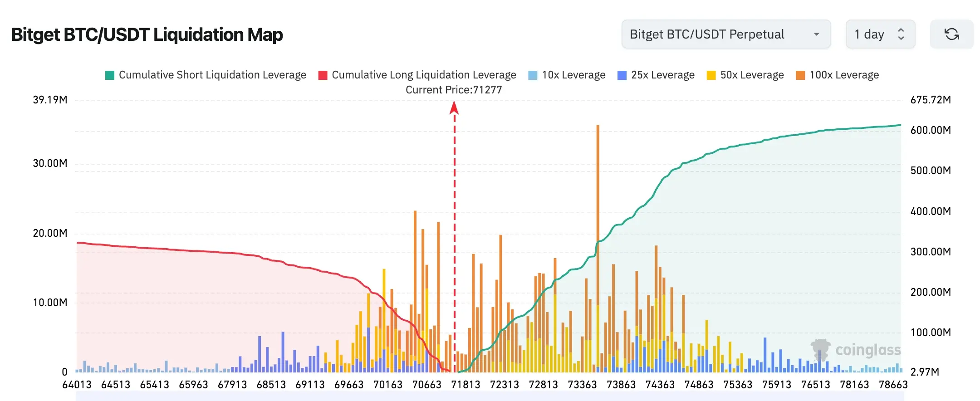Toggle the 100x Leverage legend entry
980x401 pixels.
click(x=838, y=75)
